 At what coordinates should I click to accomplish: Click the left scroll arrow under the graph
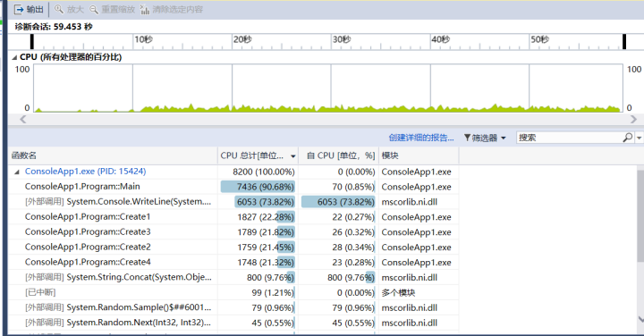[23, 120]
